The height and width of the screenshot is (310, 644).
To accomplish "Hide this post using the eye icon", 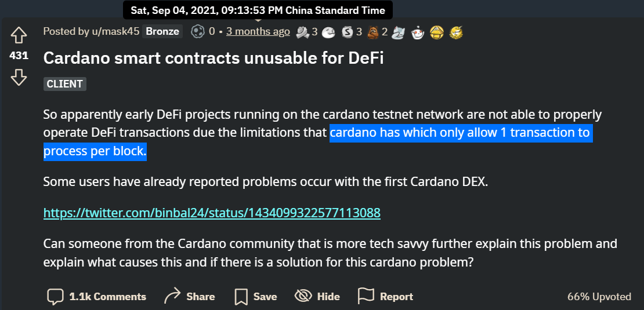I will [317, 296].
